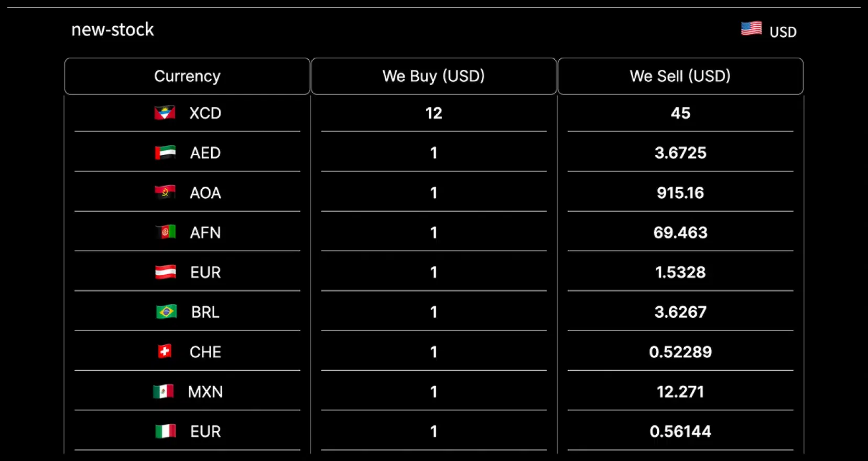Click the new-stock title
The image size is (868, 461).
click(113, 30)
